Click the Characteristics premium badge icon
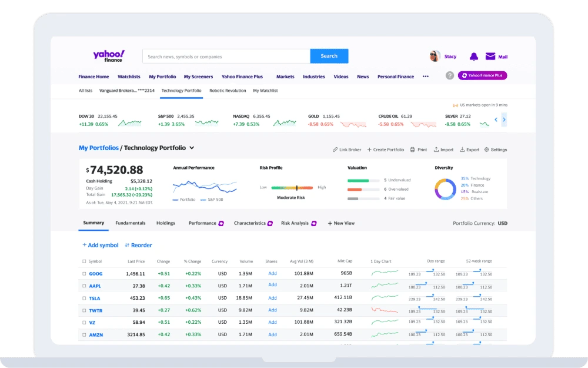Viewport: 588px width, 368px height. [x=270, y=223]
